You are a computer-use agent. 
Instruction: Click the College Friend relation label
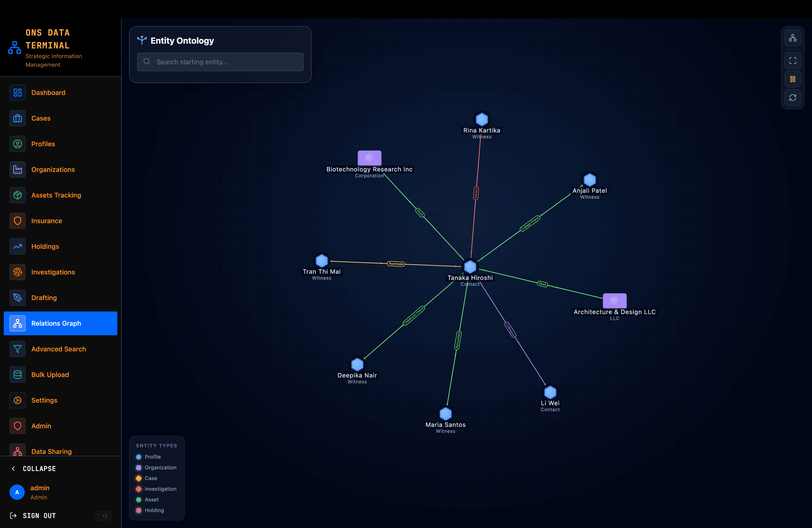(529, 224)
